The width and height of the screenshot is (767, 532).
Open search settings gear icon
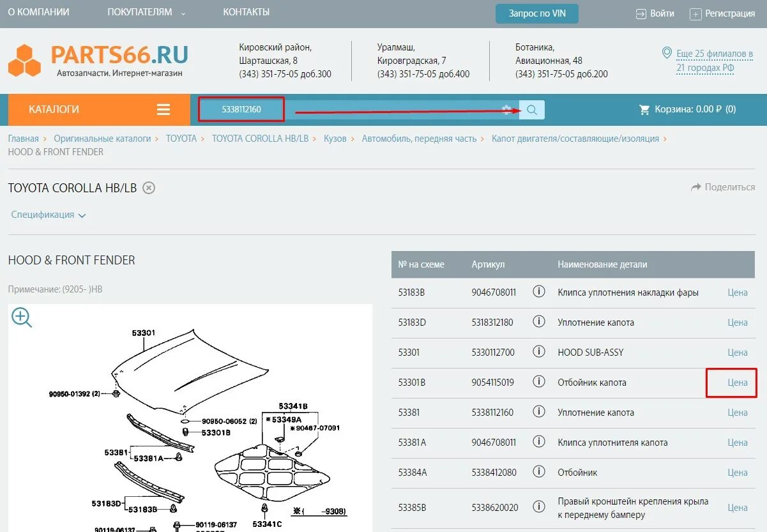click(x=507, y=110)
